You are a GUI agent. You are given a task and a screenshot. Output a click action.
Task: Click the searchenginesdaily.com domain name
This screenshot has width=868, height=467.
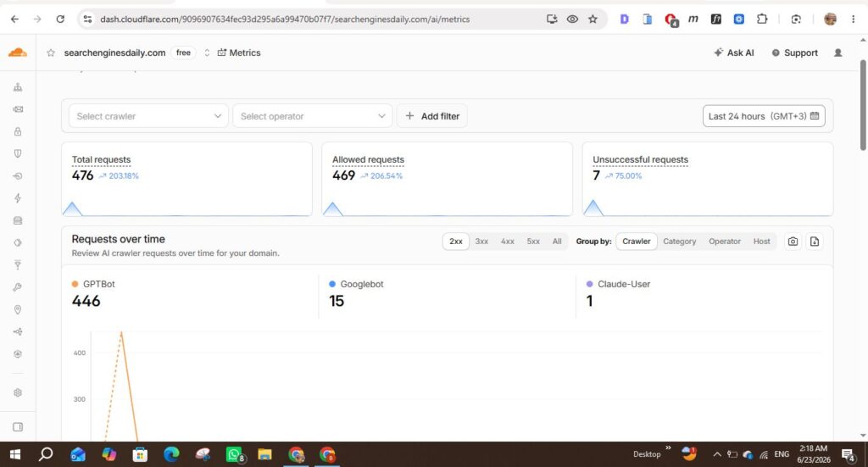(x=114, y=53)
